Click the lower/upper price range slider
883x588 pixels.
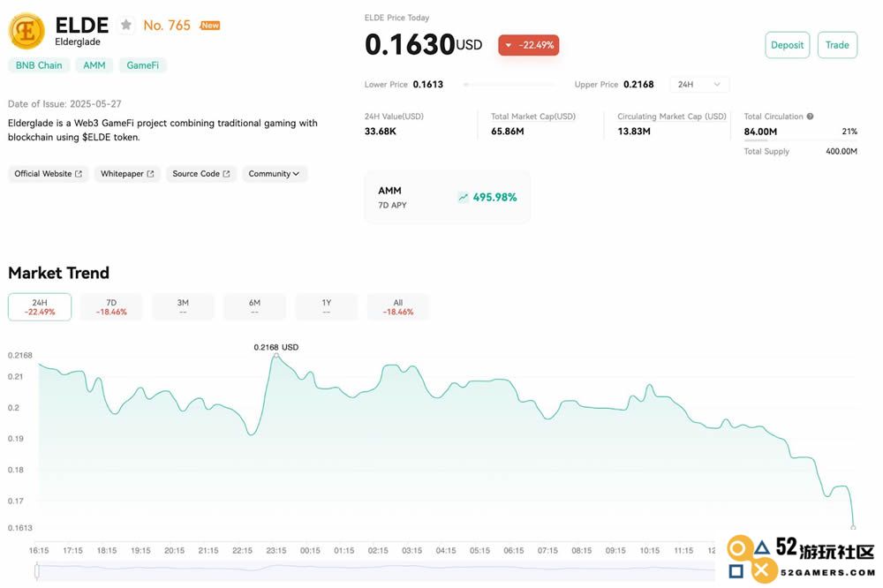509,85
